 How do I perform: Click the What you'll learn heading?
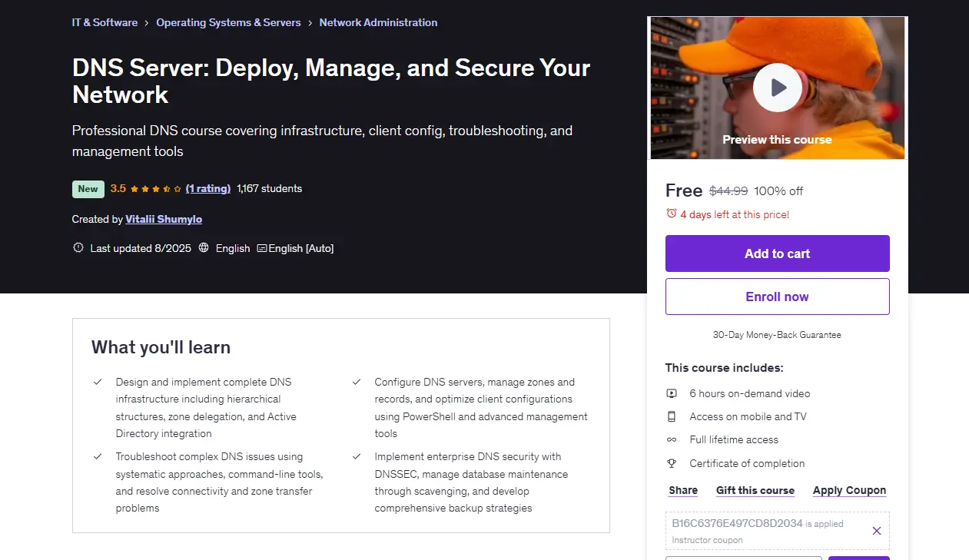click(x=161, y=347)
